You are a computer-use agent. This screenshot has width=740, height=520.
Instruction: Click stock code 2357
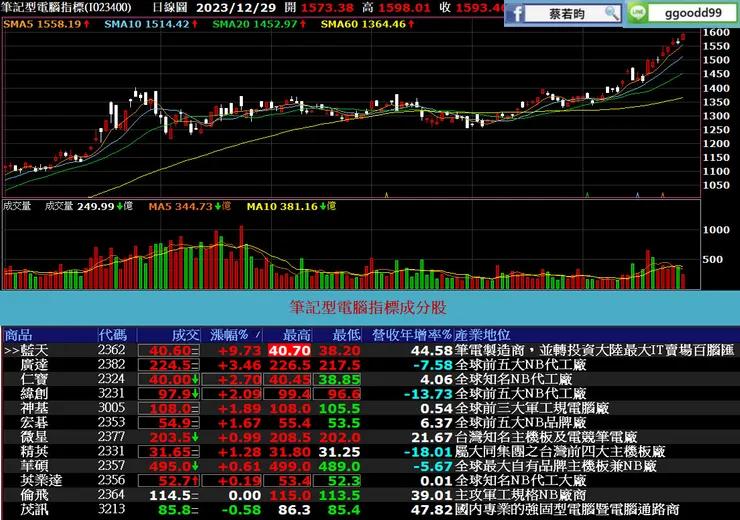[x=112, y=466]
